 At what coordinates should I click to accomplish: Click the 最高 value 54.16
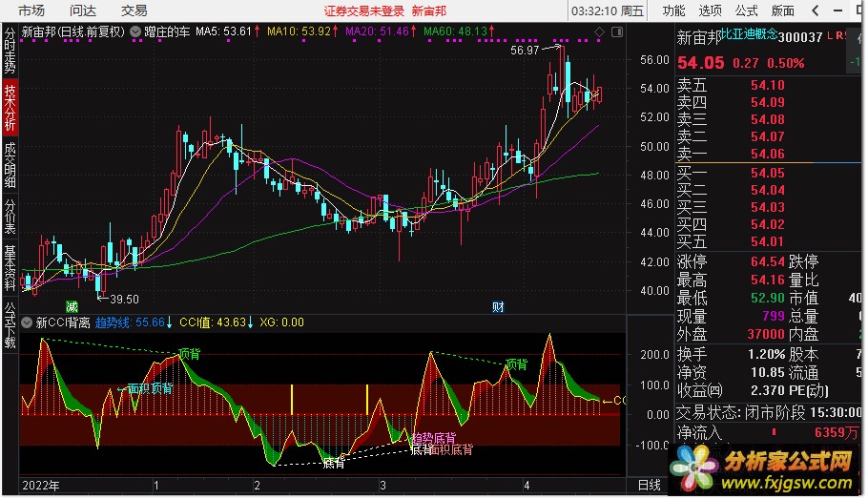click(767, 280)
